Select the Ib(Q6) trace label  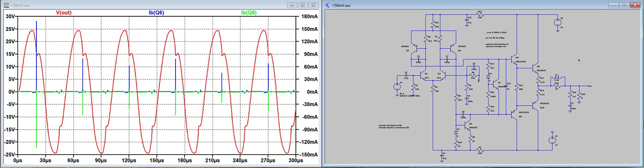pos(156,12)
